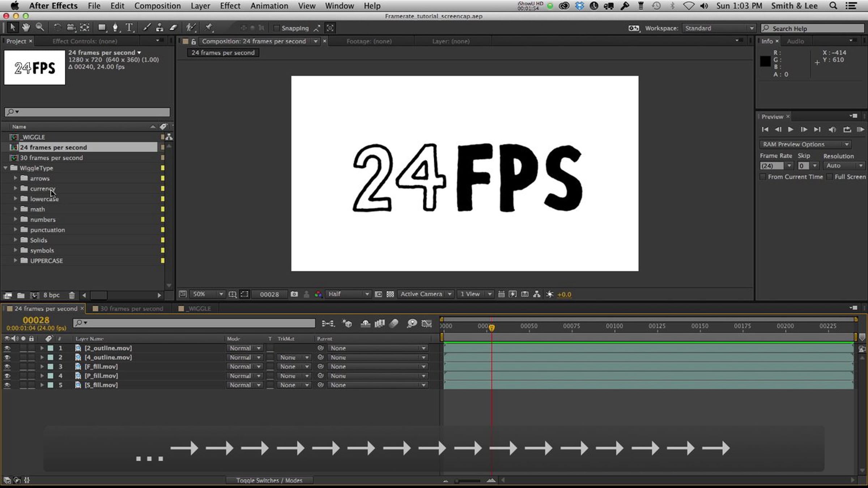
Task: Click Toggle Switches / Modes button
Action: coord(269,480)
